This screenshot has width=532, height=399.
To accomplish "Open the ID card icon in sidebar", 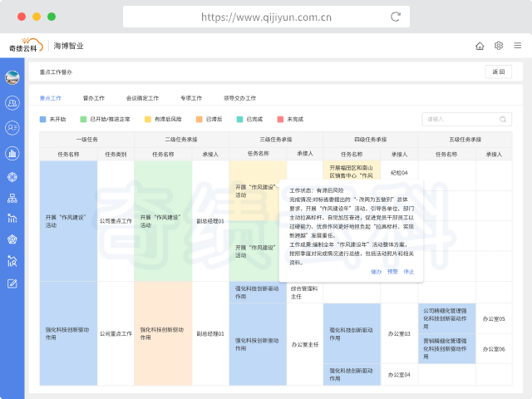I will click(12, 127).
